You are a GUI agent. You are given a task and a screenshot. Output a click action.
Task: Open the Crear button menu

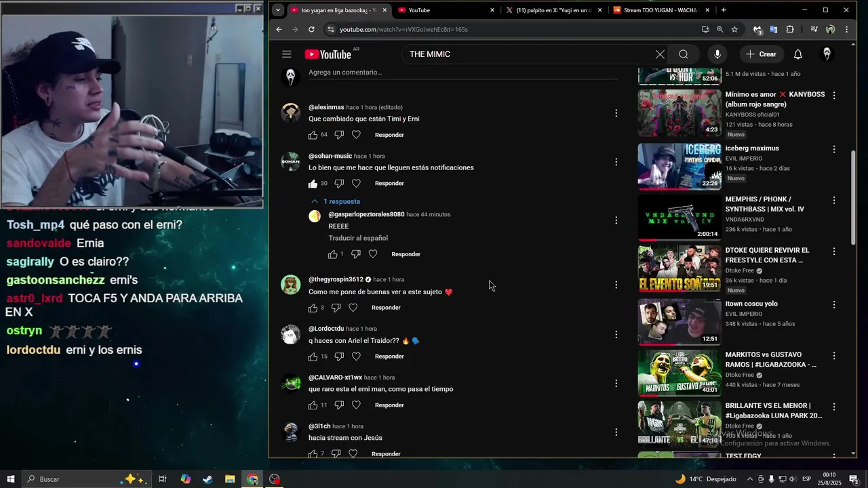(762, 54)
